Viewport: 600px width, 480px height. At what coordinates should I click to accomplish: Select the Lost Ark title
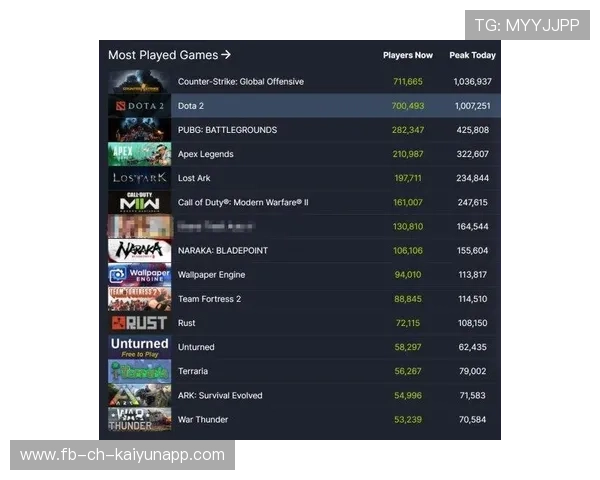point(194,178)
